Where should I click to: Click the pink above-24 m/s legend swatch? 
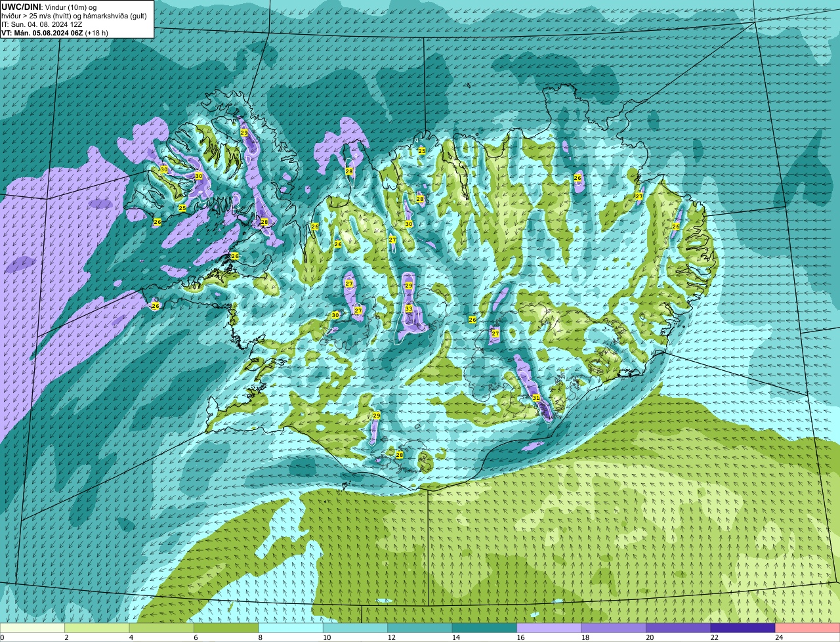coord(808,628)
